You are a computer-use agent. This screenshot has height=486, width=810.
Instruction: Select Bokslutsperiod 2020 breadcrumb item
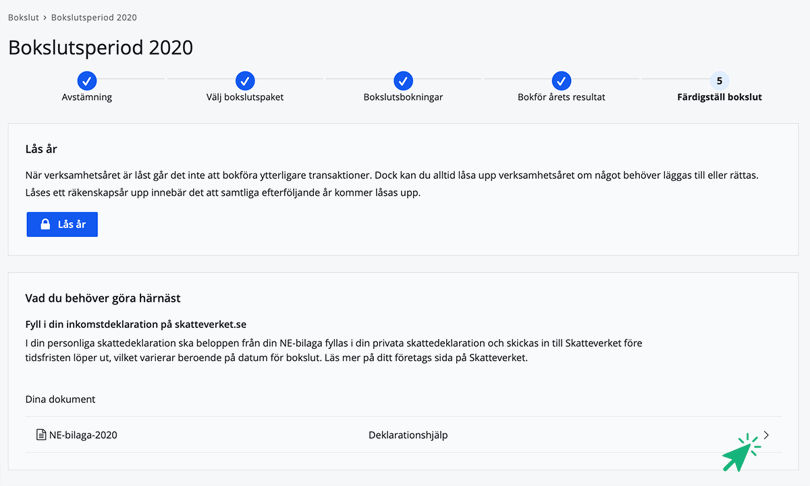[x=94, y=17]
